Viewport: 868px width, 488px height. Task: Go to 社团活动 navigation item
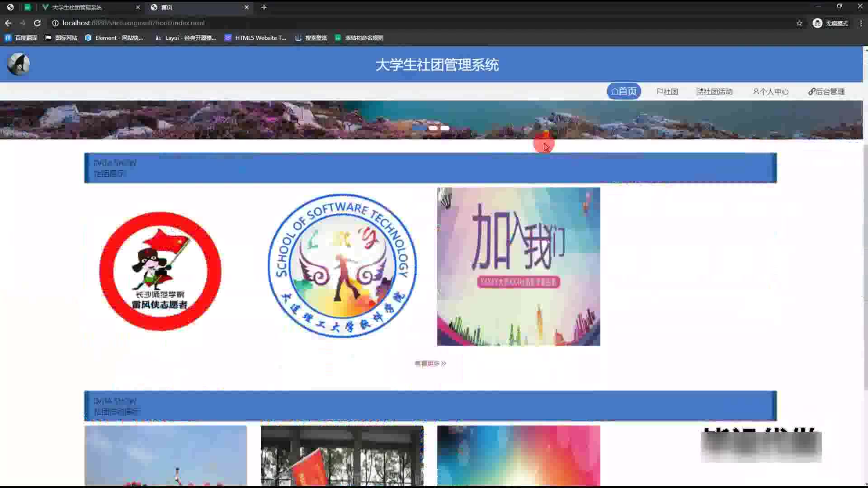(714, 92)
